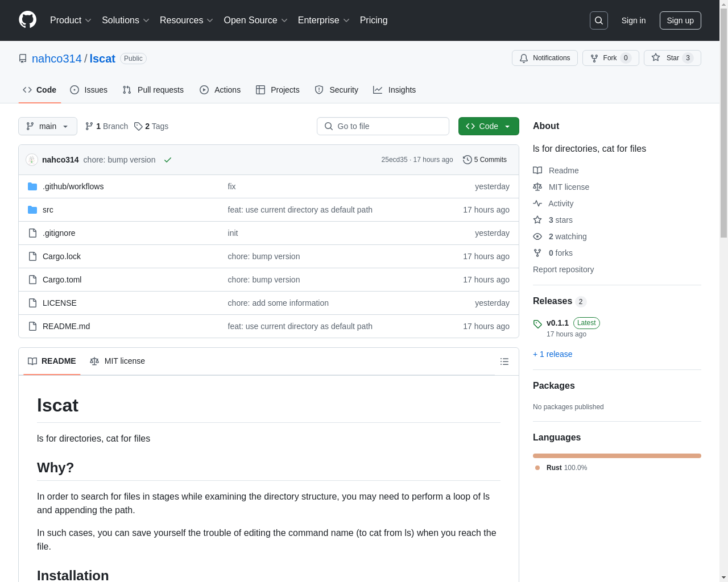728x582 pixels.
Task: Click the release tag icon next to v0.1.1
Action: [537, 324]
